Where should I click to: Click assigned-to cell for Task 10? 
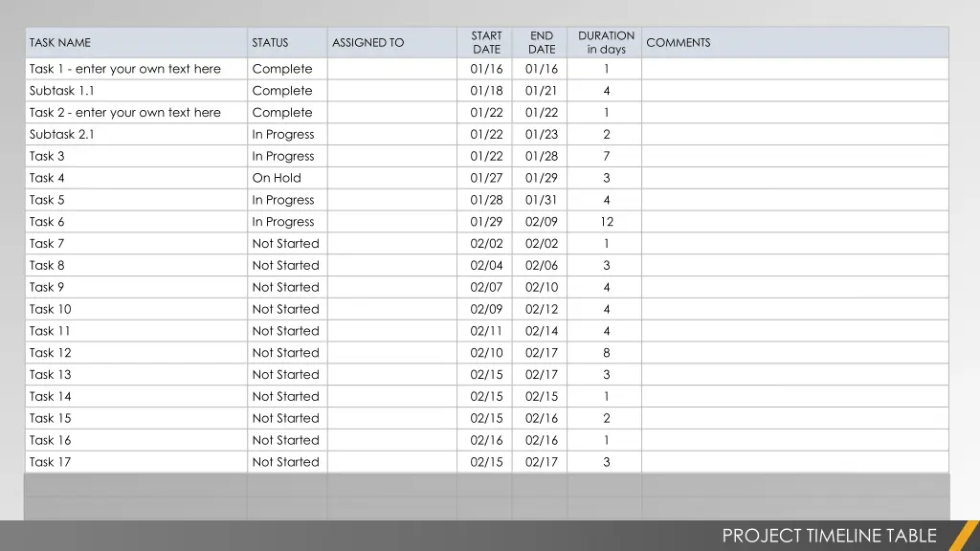click(391, 309)
